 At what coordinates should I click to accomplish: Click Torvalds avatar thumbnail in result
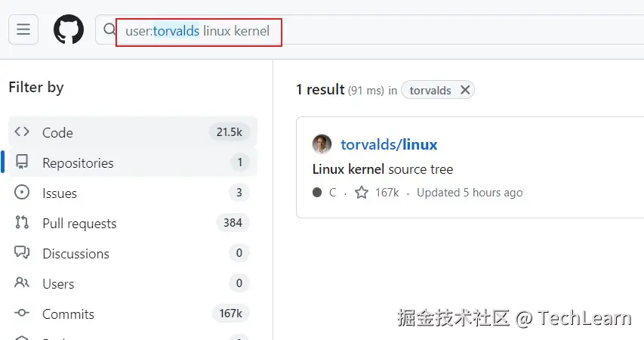[322, 144]
